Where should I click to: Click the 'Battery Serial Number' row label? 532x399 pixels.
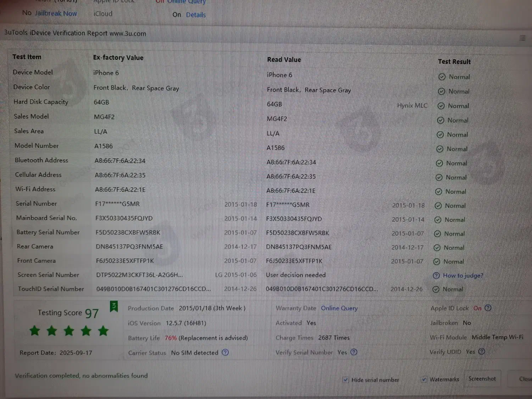48,232
